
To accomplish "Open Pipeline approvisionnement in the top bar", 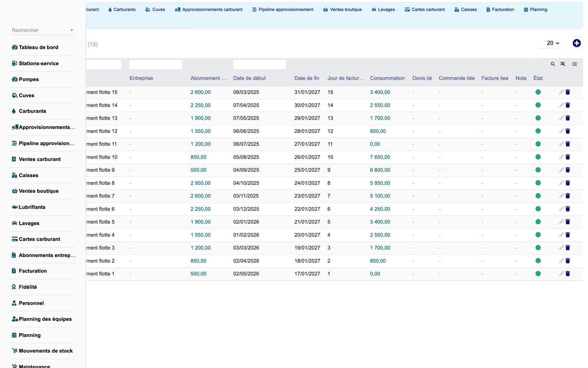I will [283, 9].
